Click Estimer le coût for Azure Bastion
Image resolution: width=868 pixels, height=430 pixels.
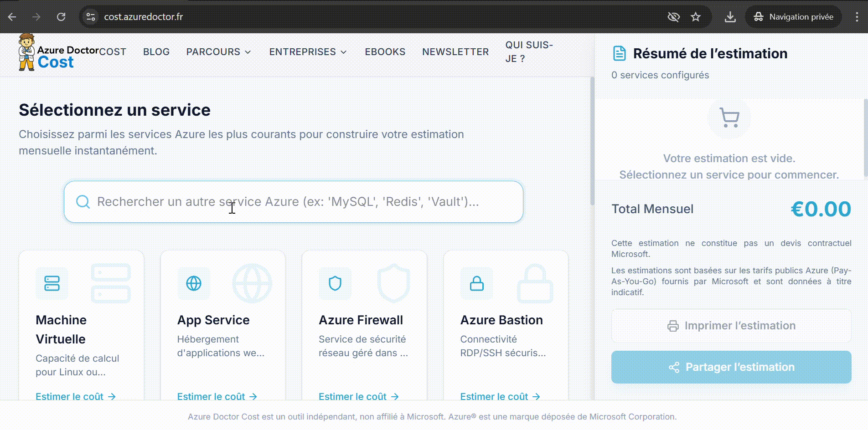coord(501,397)
